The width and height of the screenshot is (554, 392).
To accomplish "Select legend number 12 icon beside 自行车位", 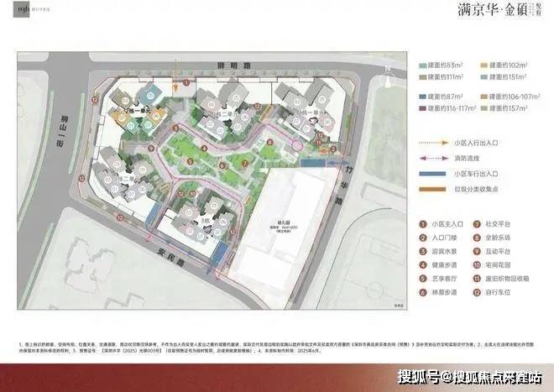I will (477, 292).
